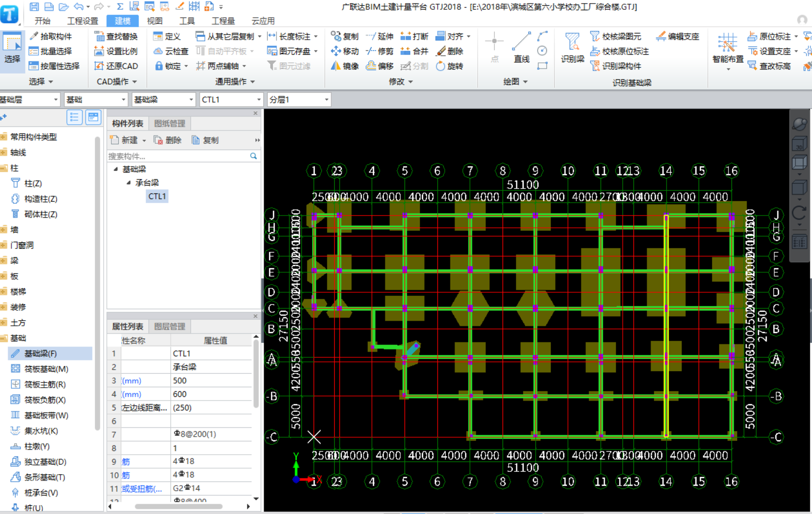Click the 延伸 extend tool
Screen dimensions: 812x514
(x=380, y=37)
